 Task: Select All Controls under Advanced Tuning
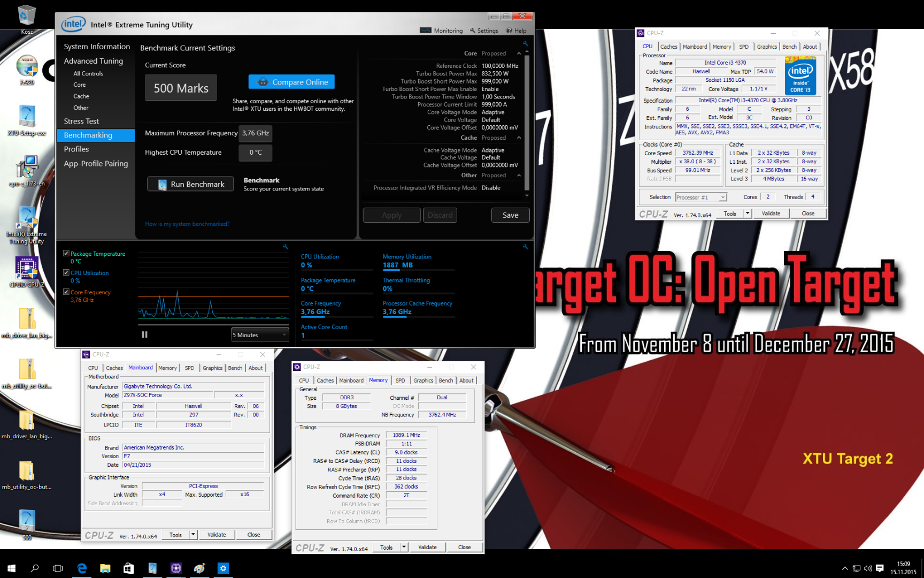[88, 74]
